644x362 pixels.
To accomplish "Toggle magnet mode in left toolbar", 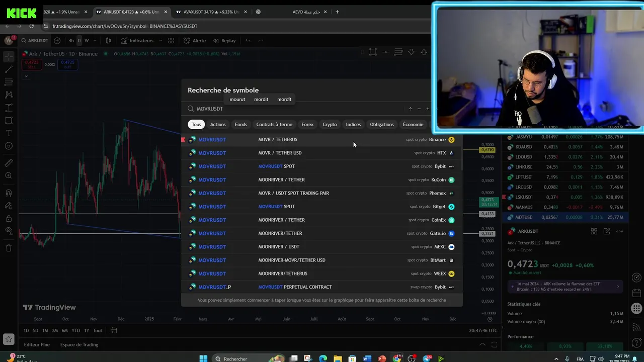I will tap(9, 193).
